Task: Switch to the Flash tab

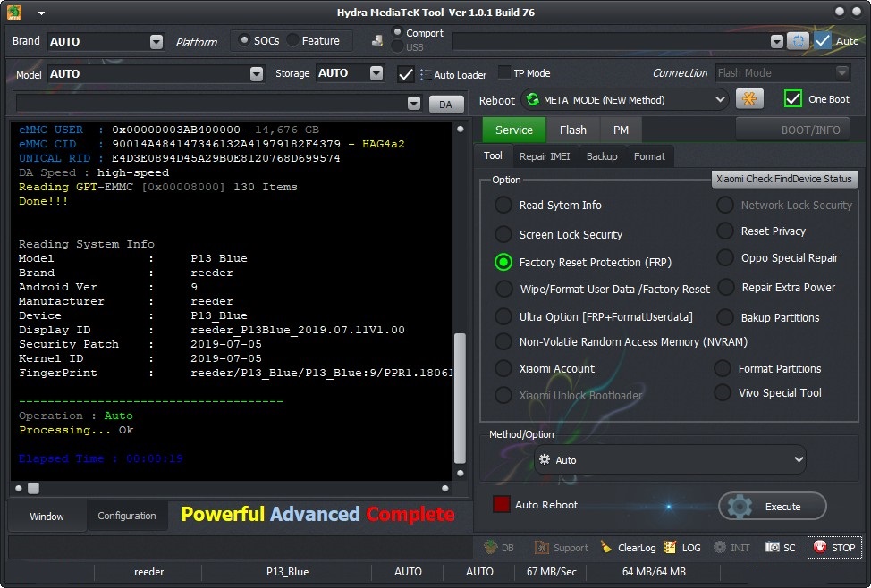Action: point(572,130)
